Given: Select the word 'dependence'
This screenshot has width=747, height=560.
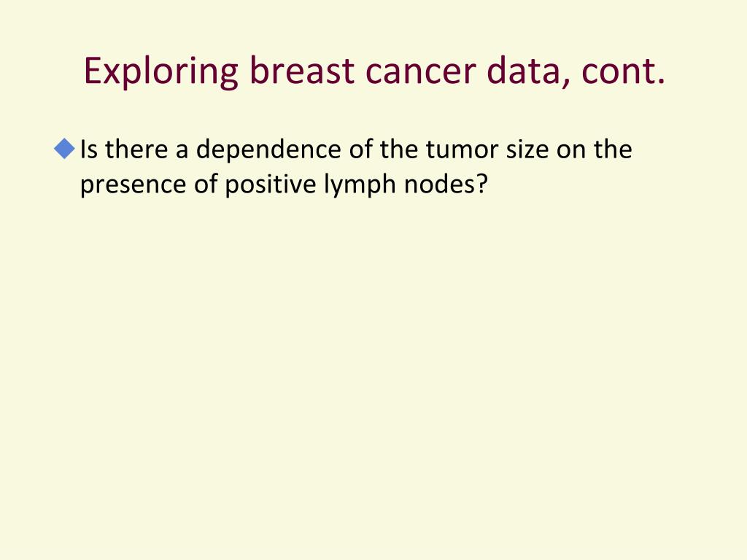Looking at the screenshot, I should pyautogui.click(x=268, y=150).
